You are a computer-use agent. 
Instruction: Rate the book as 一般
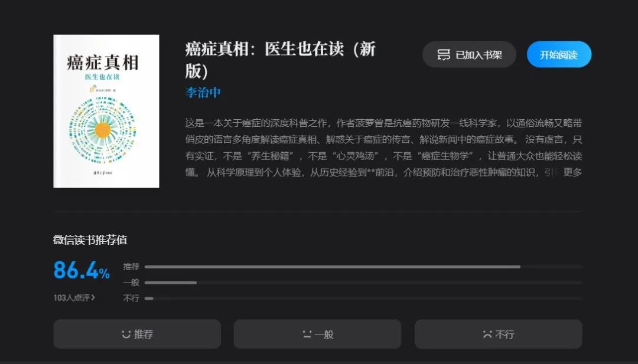coord(317,334)
